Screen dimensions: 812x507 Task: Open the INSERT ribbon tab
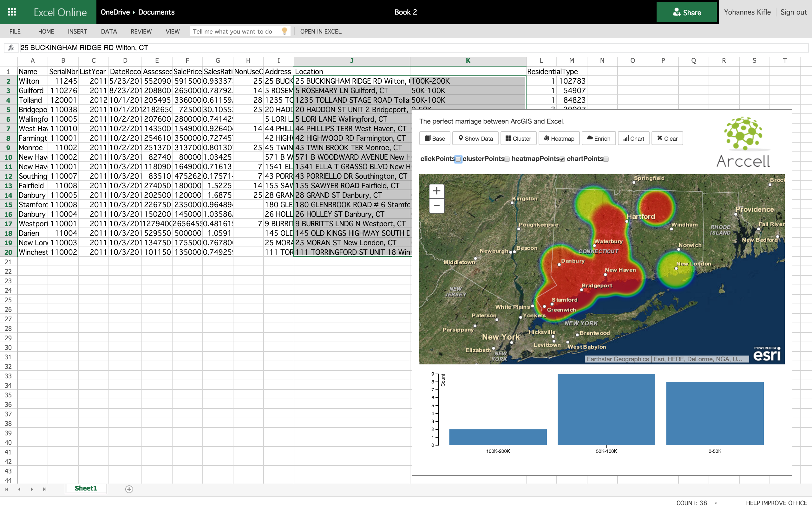click(77, 31)
